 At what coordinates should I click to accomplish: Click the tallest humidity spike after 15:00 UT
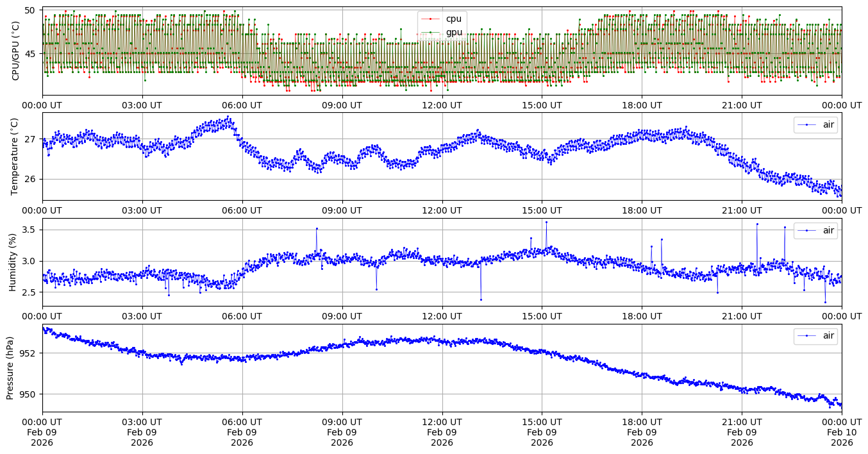pyautogui.click(x=546, y=222)
